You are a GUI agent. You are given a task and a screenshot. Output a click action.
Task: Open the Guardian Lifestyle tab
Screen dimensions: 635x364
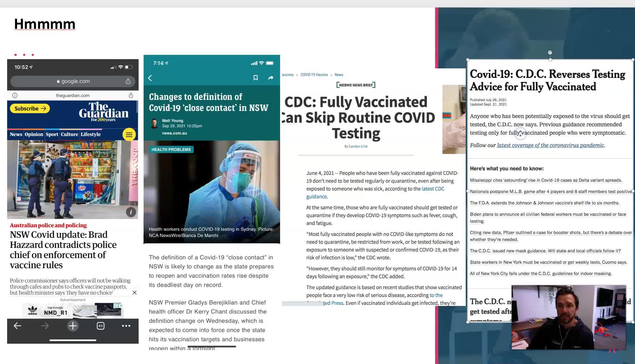pos(91,134)
